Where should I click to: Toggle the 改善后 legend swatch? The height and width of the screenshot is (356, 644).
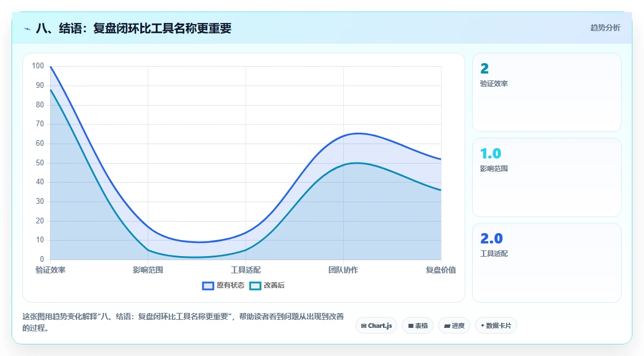tap(255, 285)
